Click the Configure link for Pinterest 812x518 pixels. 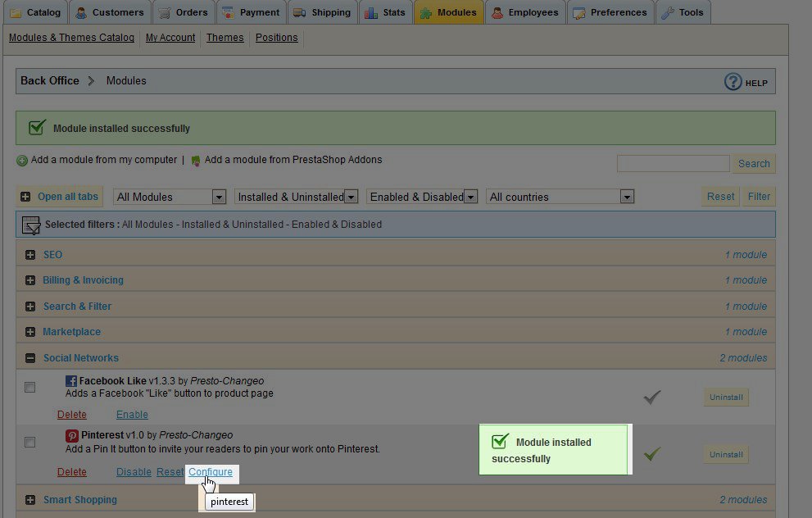[211, 472]
